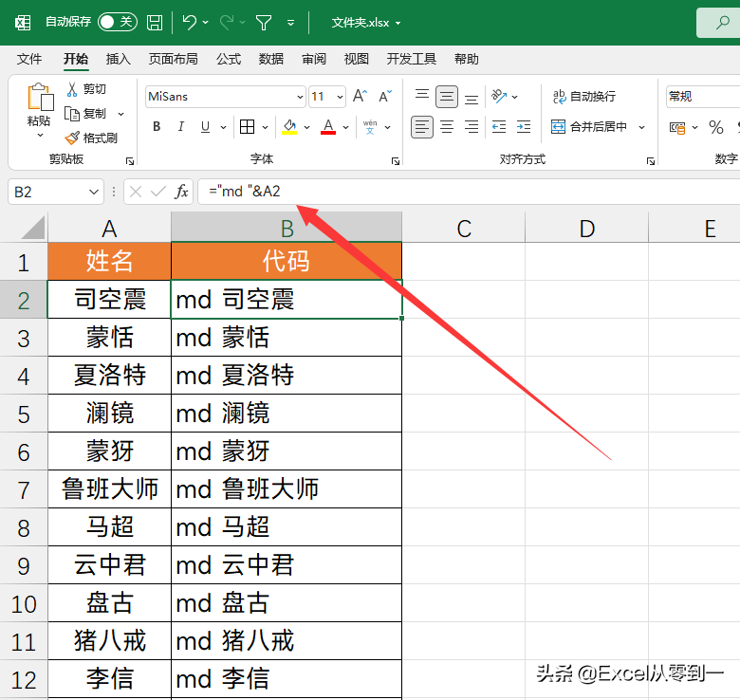This screenshot has width=740, height=700.
Task: Switch to the 审阅 tab
Action: 314,59
